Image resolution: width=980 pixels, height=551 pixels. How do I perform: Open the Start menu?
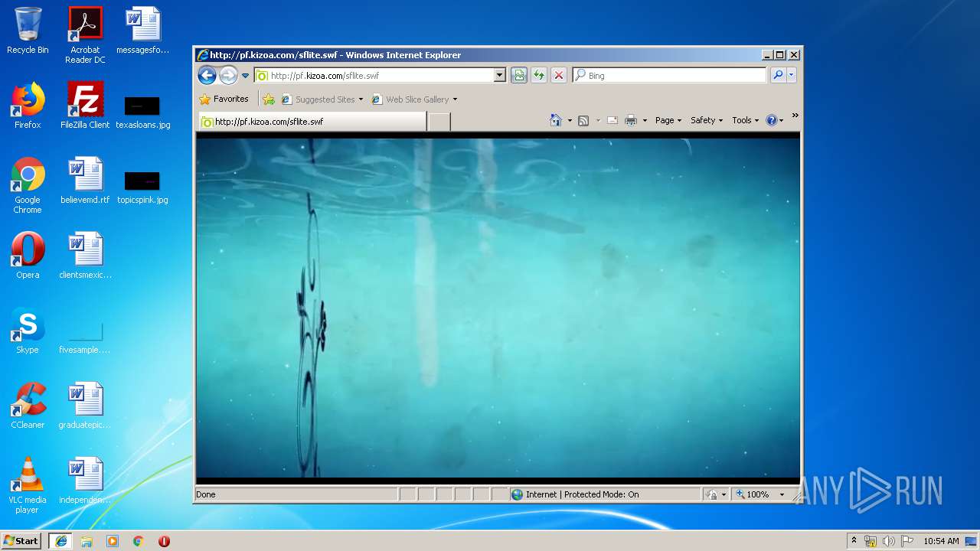pos(21,541)
